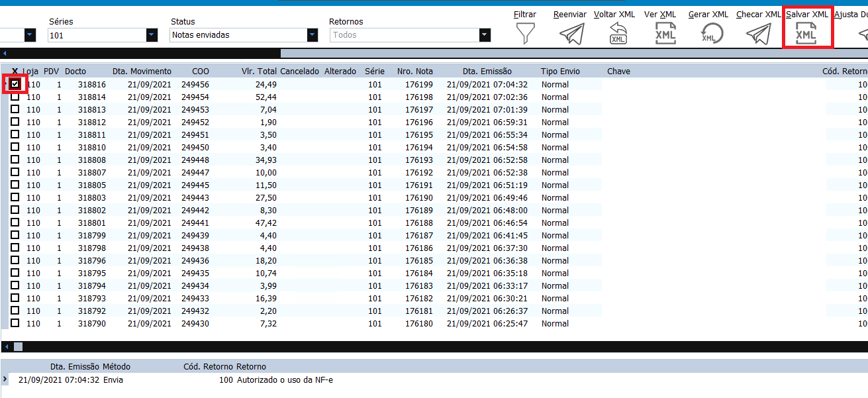Click total value 34,93
The width and height of the screenshot is (868, 398).
(266, 160)
